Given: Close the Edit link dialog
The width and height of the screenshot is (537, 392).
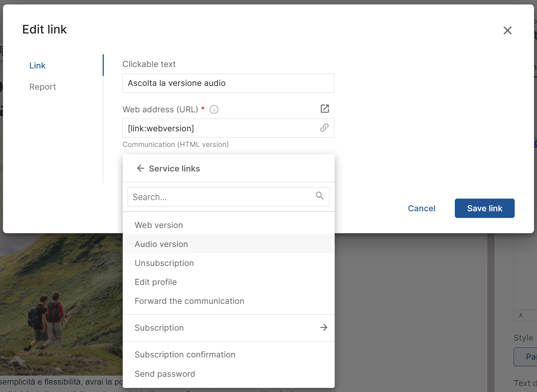Looking at the screenshot, I should tap(507, 30).
